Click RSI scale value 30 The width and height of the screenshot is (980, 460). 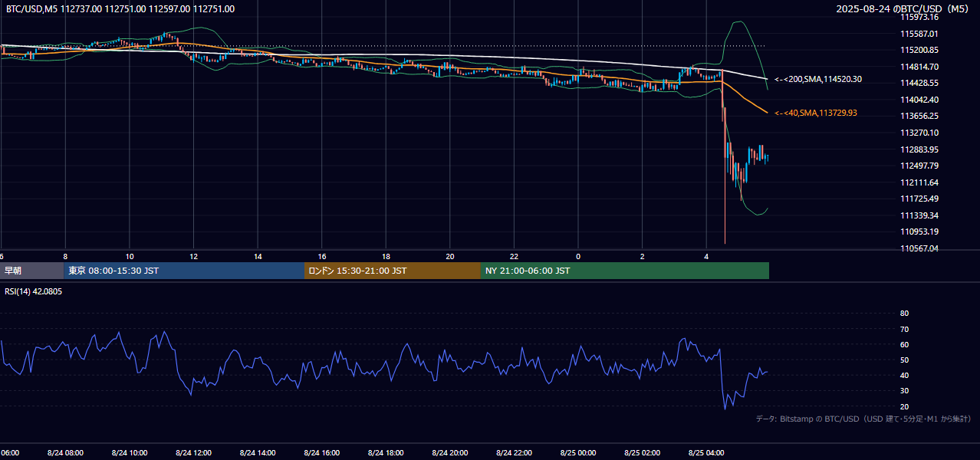pos(904,391)
